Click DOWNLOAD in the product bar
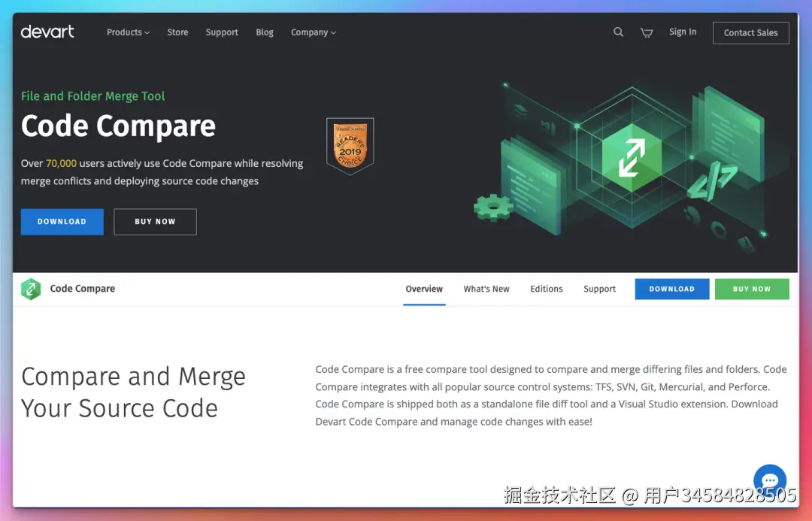812x521 pixels. click(x=672, y=289)
